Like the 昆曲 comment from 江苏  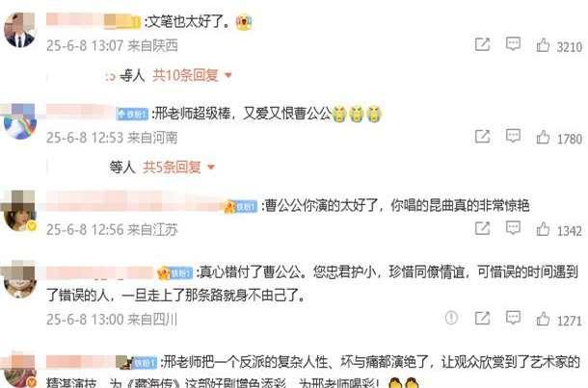point(543,229)
